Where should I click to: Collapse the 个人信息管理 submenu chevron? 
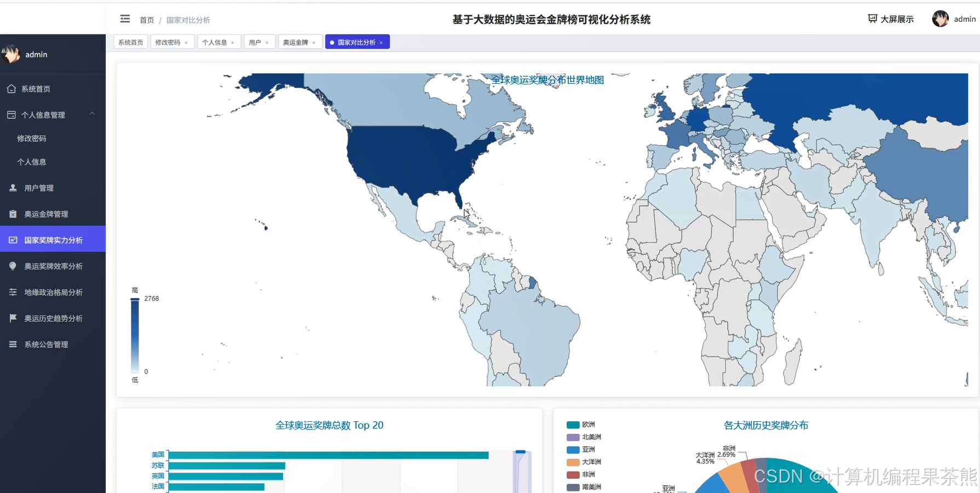[92, 114]
